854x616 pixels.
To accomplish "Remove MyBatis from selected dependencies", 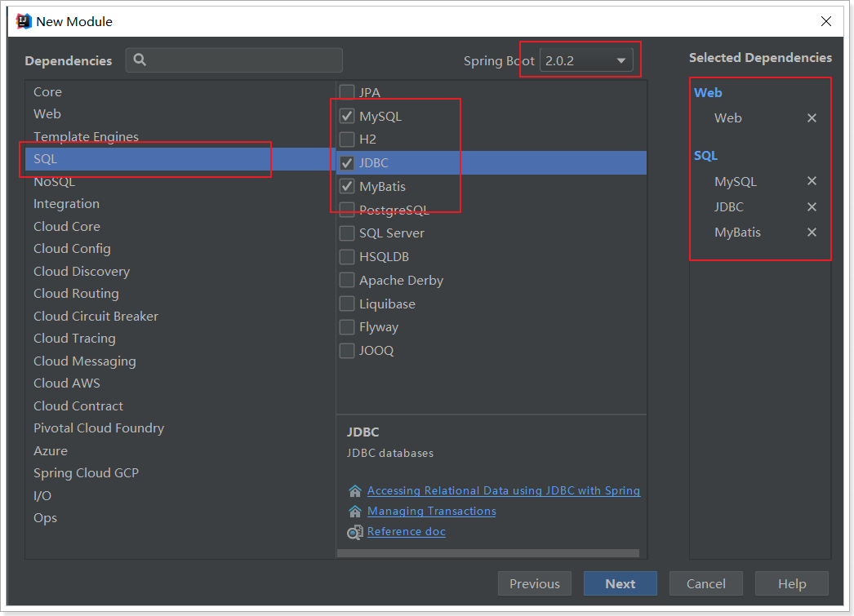I will coord(812,233).
